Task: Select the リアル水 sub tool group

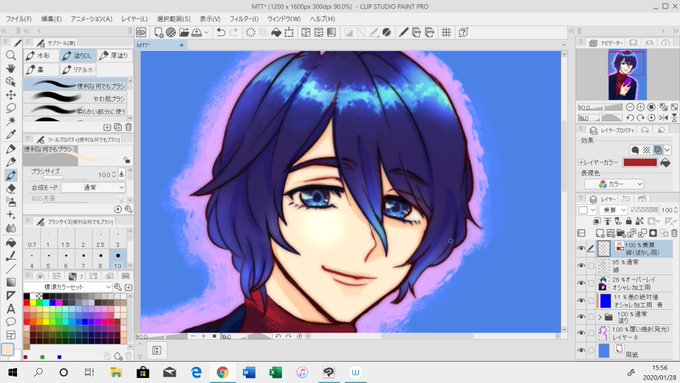Action: click(x=78, y=69)
